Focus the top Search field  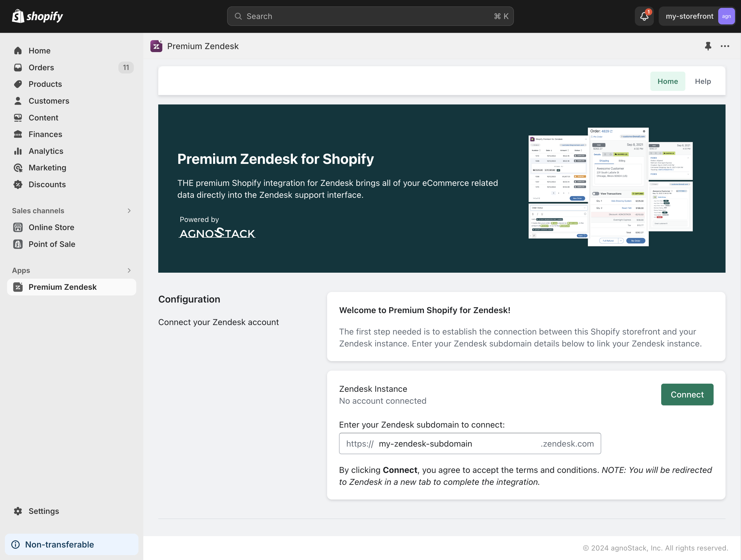tap(370, 16)
